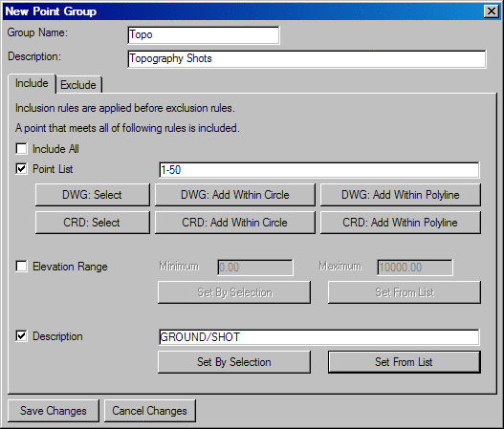Click the Point List range field
The width and height of the screenshot is (504, 429).
click(319, 170)
